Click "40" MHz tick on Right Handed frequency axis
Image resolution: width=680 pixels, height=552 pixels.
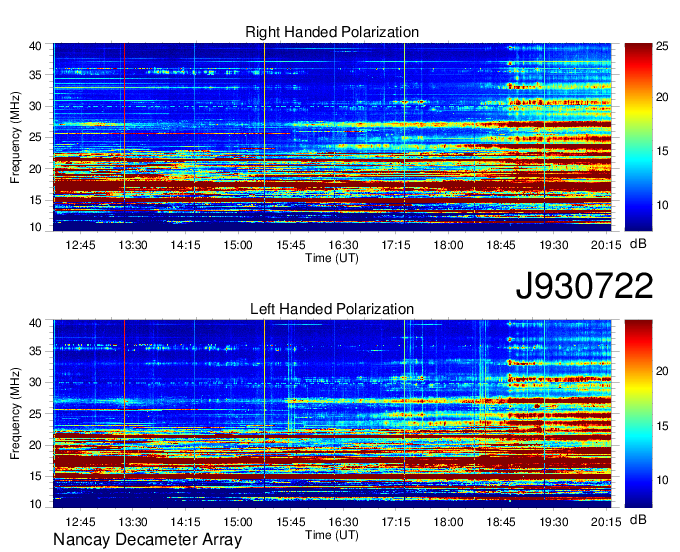tap(36, 46)
